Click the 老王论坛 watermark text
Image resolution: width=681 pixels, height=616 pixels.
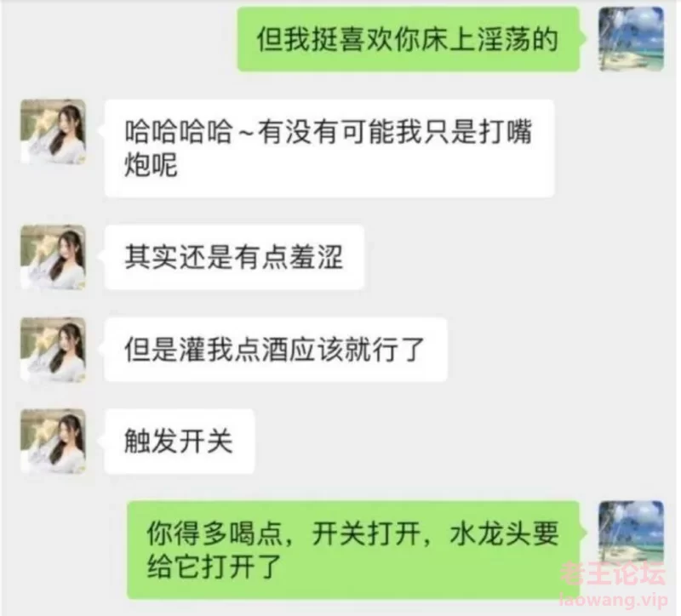[x=613, y=574]
